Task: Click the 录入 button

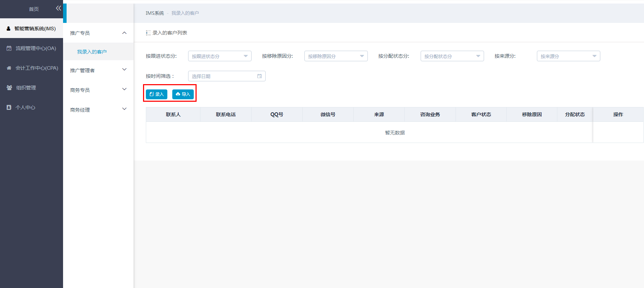Action: point(156,94)
